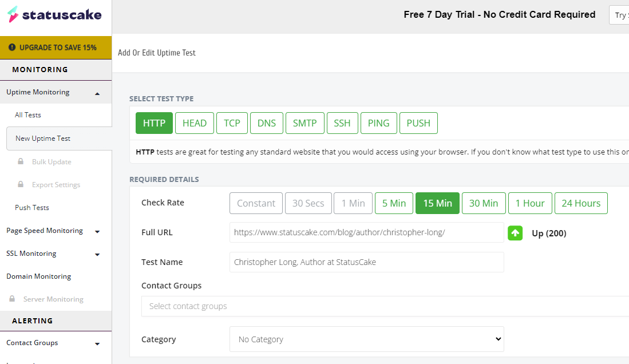Click the MONITORING section header

[x=40, y=69]
